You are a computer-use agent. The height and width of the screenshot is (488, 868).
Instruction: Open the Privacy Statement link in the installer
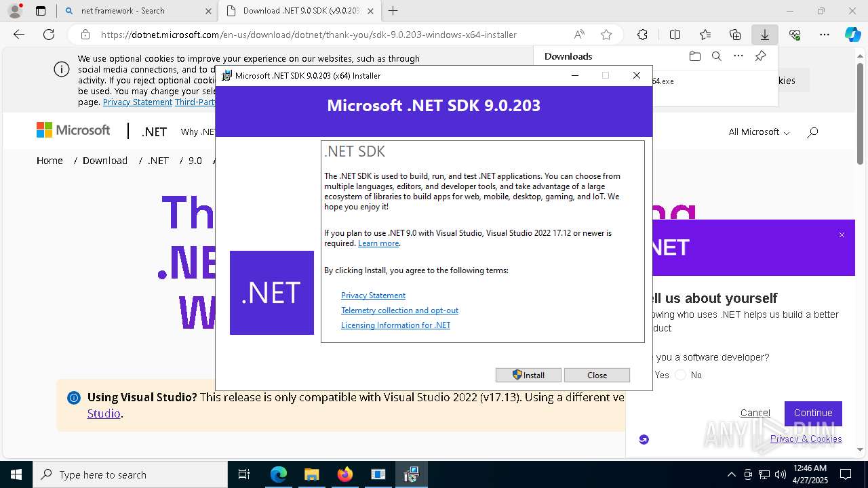click(x=373, y=296)
